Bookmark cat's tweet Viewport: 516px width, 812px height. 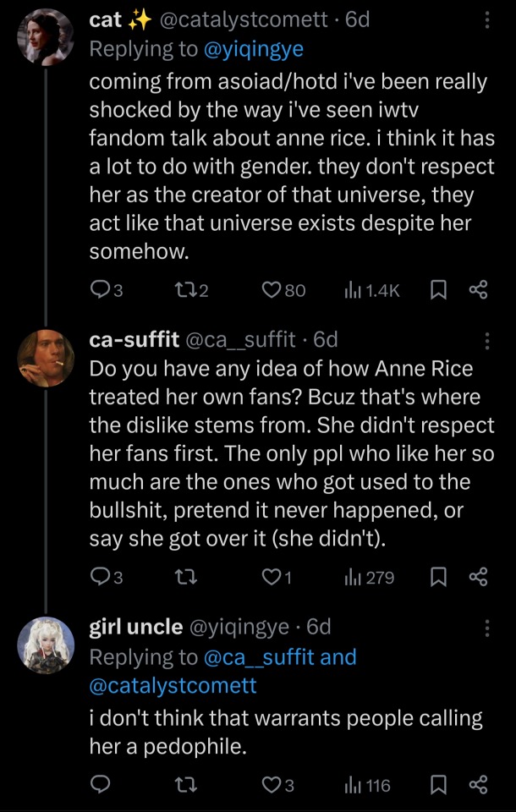click(438, 290)
